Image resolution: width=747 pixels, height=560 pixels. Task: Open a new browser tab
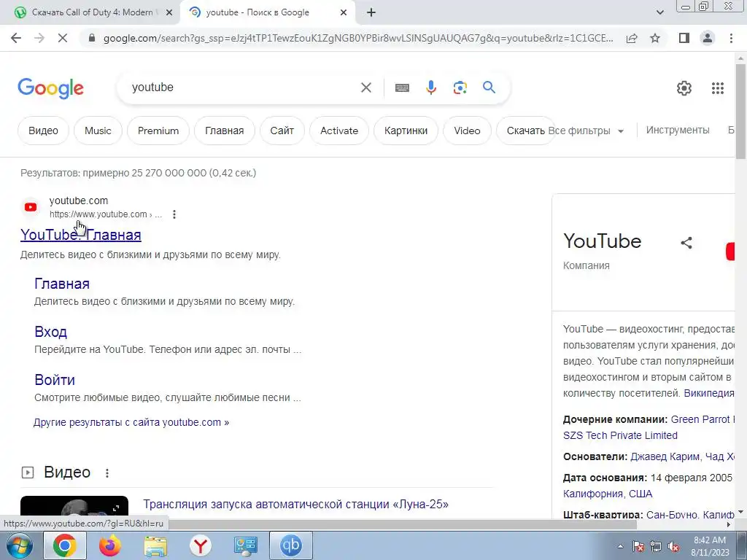click(x=371, y=13)
